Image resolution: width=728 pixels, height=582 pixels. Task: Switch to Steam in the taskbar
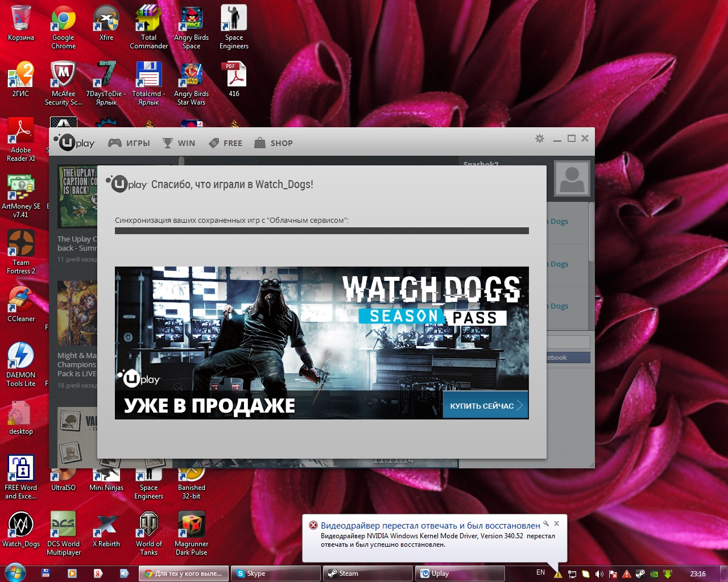click(368, 573)
